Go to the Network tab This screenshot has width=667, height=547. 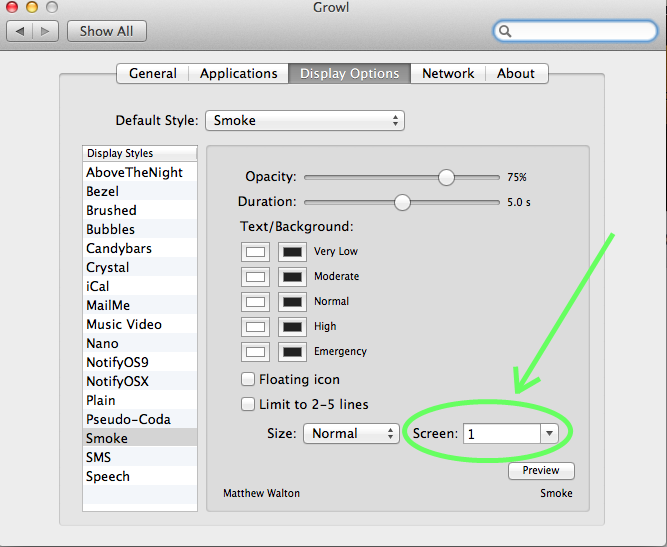448,74
